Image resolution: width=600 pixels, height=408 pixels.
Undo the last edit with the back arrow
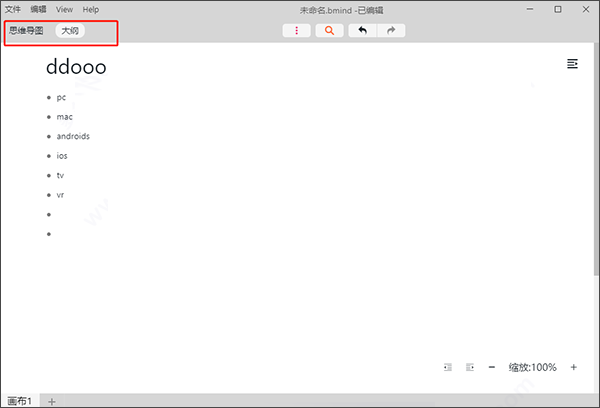[x=363, y=31]
